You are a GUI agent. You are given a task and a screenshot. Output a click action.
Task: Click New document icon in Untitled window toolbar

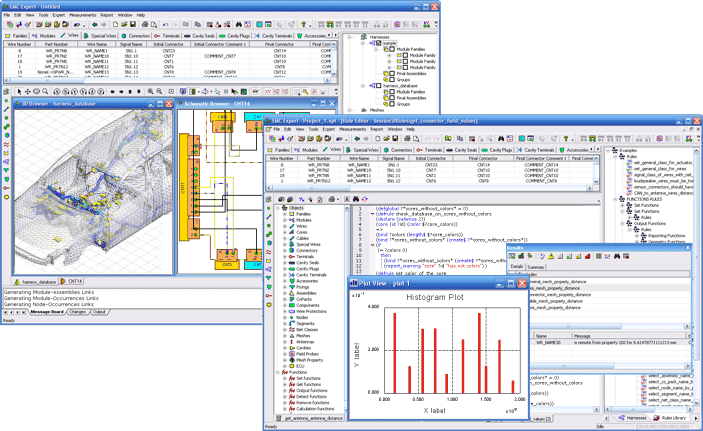pyautogui.click(x=115, y=25)
